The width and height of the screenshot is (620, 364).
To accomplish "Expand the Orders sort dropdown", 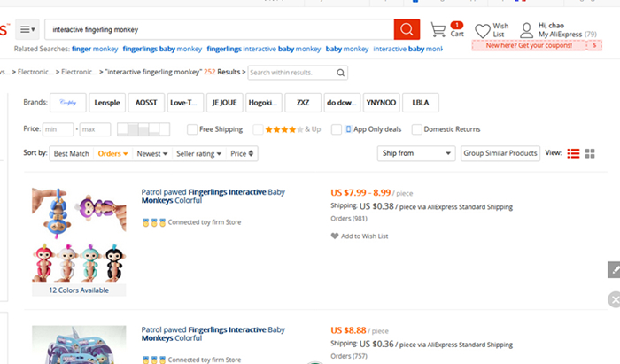I will tap(112, 154).
